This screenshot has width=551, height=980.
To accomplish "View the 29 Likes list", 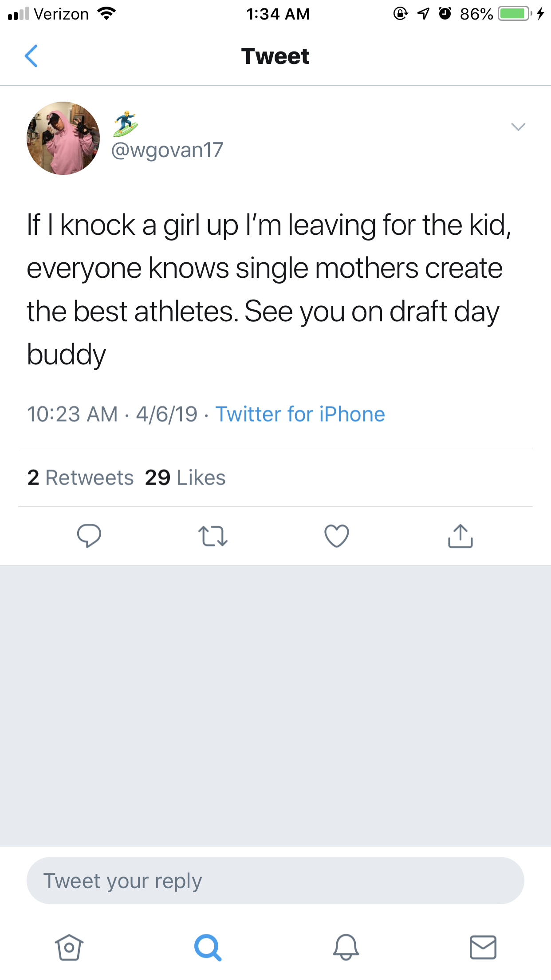I will 185,478.
